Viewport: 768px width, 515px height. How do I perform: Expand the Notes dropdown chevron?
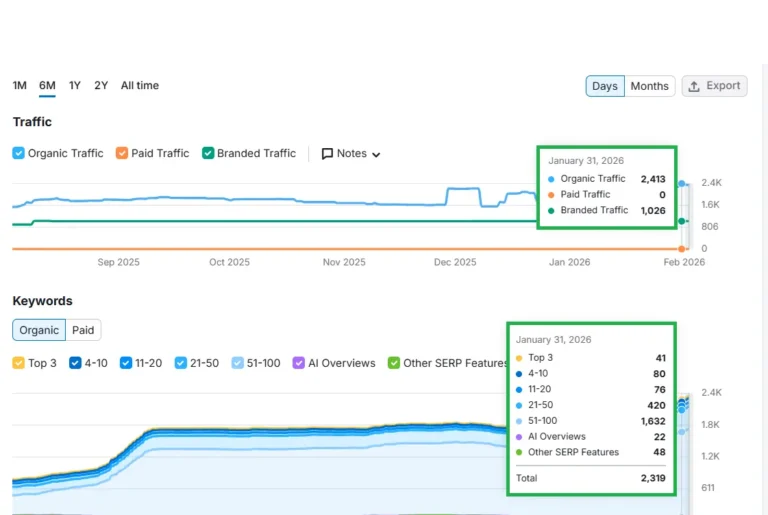pos(376,155)
